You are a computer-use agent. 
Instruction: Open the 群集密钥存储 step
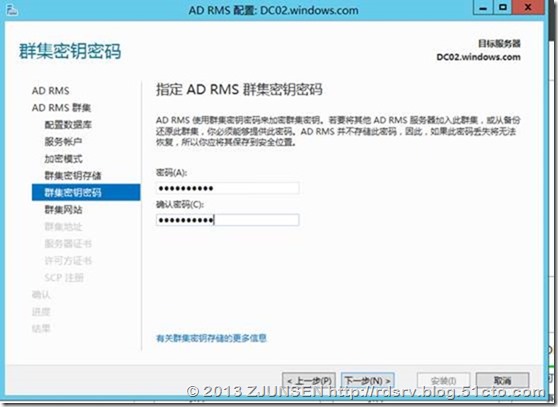pyautogui.click(x=73, y=175)
